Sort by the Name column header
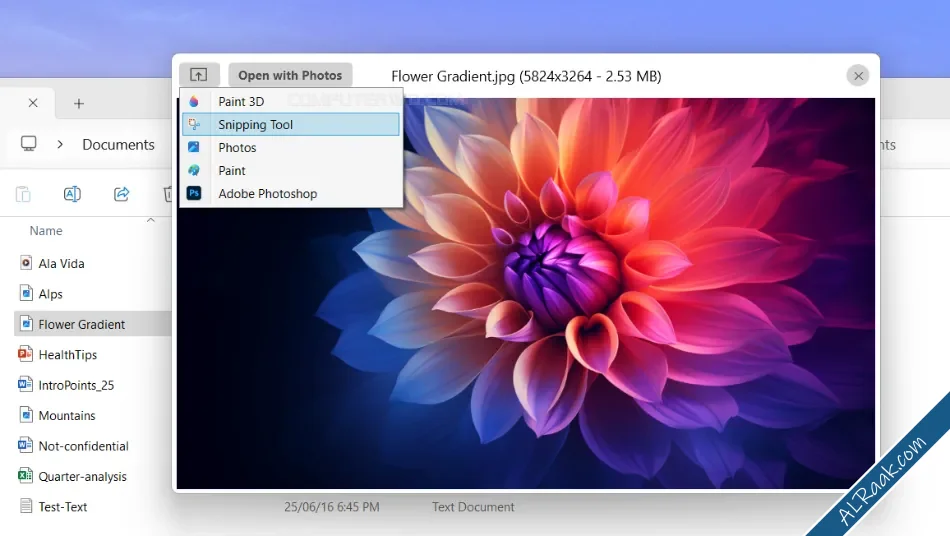The image size is (950, 536). (46, 231)
